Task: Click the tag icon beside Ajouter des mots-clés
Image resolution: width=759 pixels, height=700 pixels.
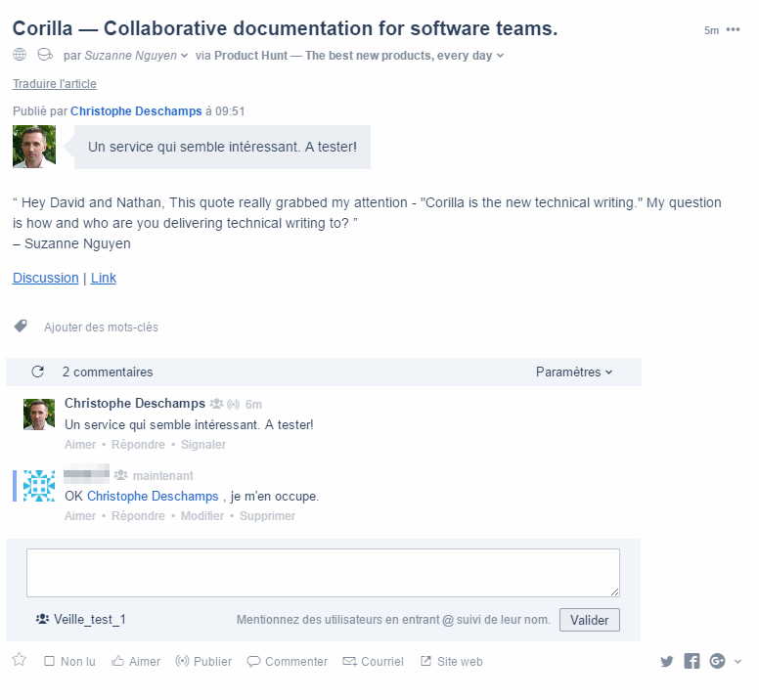Action: (21, 327)
